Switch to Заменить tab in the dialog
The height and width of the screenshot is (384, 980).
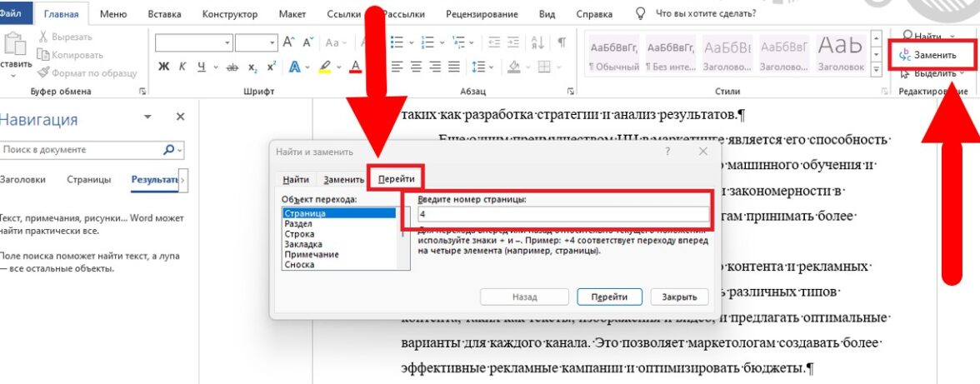[x=343, y=179]
